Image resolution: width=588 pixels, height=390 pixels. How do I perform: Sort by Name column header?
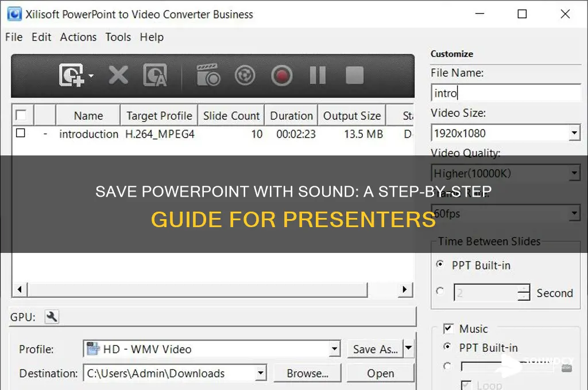(88, 115)
